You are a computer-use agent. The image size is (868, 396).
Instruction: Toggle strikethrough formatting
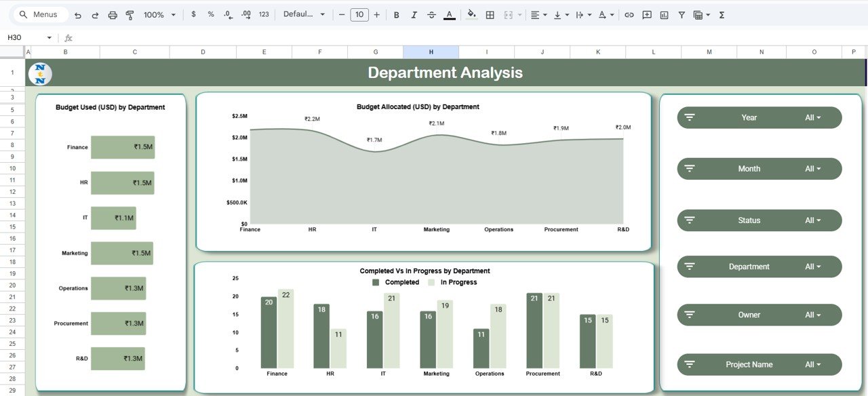pos(432,14)
